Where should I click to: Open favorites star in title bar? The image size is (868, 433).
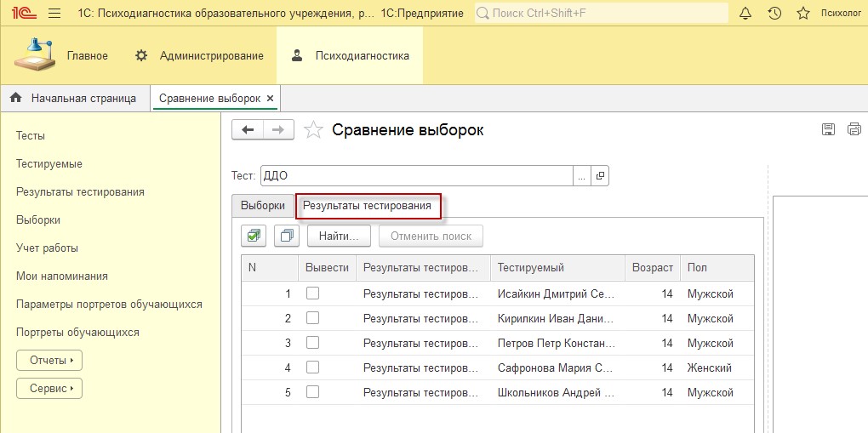tap(803, 14)
